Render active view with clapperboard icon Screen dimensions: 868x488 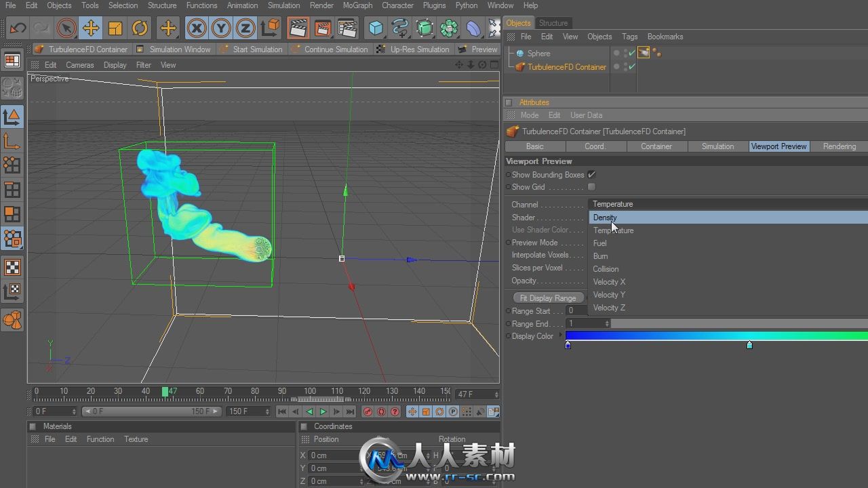[298, 28]
